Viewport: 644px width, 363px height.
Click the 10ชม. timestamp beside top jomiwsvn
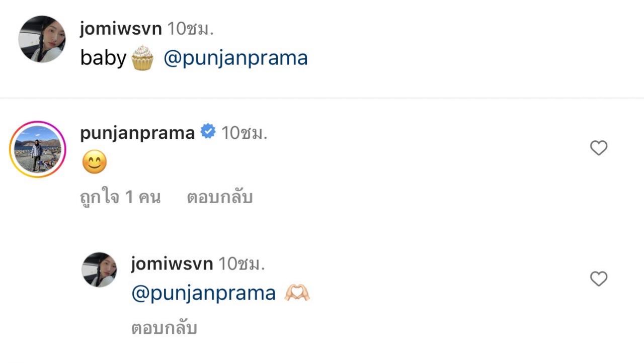pyautogui.click(x=190, y=29)
